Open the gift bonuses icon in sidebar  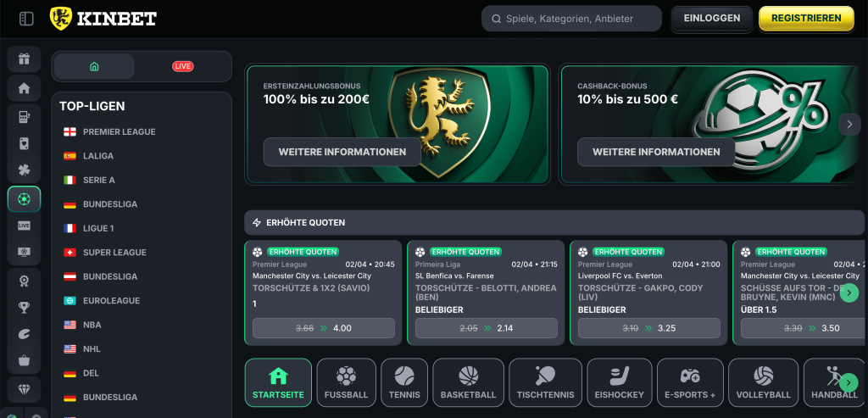[x=24, y=59]
